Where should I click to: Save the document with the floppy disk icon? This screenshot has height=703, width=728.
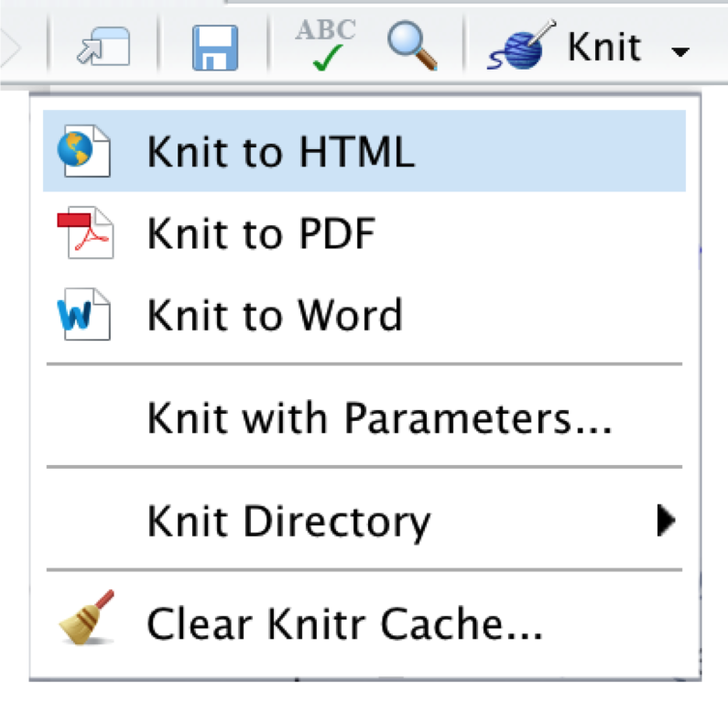coord(214,47)
